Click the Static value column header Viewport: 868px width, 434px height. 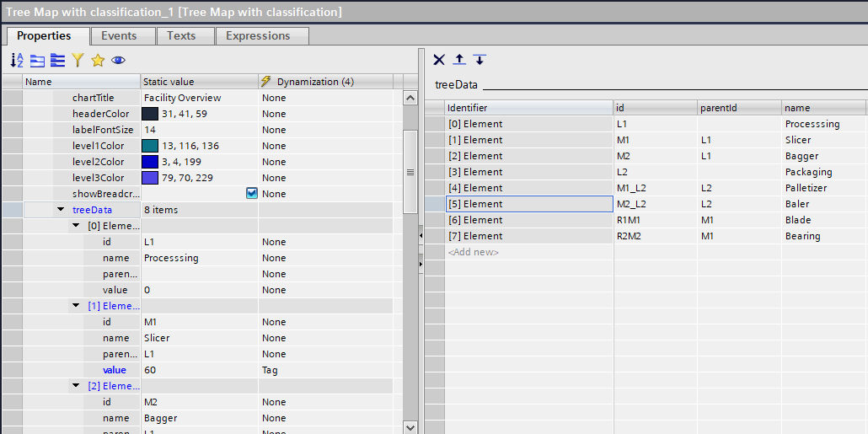click(199, 82)
